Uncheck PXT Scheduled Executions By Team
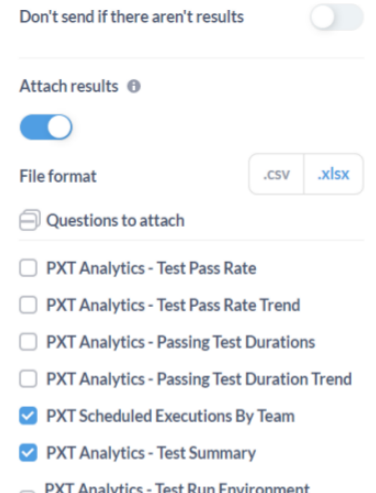Screen dimensions: 376x493 (28, 416)
